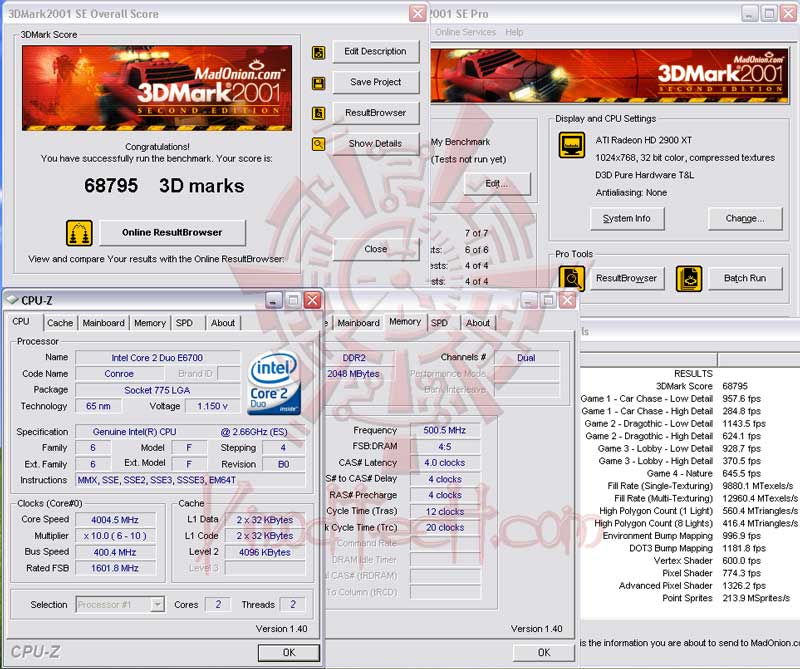800x669 pixels.
Task: Close the 3DMark2001 SE Overall Score dialog
Action: click(x=418, y=14)
